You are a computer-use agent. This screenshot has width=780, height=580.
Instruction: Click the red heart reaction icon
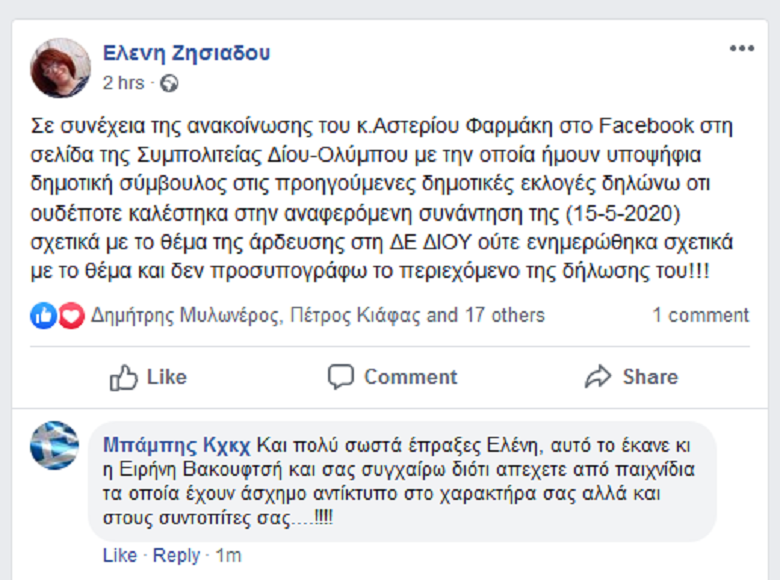point(70,316)
